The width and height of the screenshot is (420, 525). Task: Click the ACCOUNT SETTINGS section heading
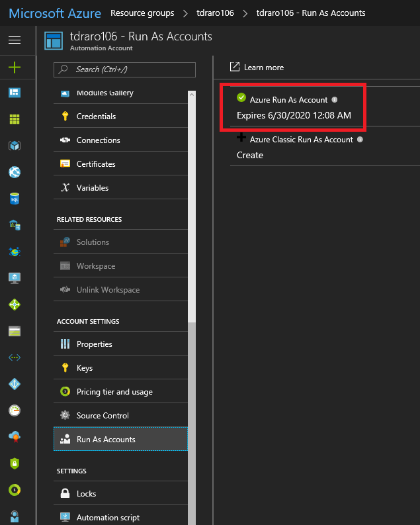88,321
